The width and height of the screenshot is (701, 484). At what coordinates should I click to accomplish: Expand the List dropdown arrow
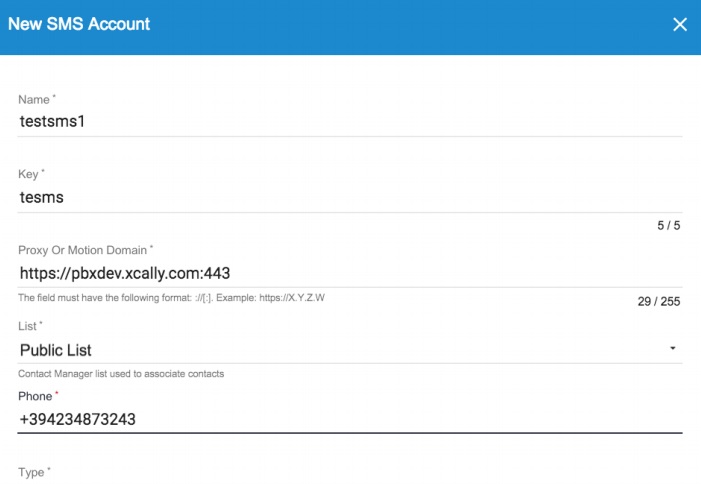(672, 348)
